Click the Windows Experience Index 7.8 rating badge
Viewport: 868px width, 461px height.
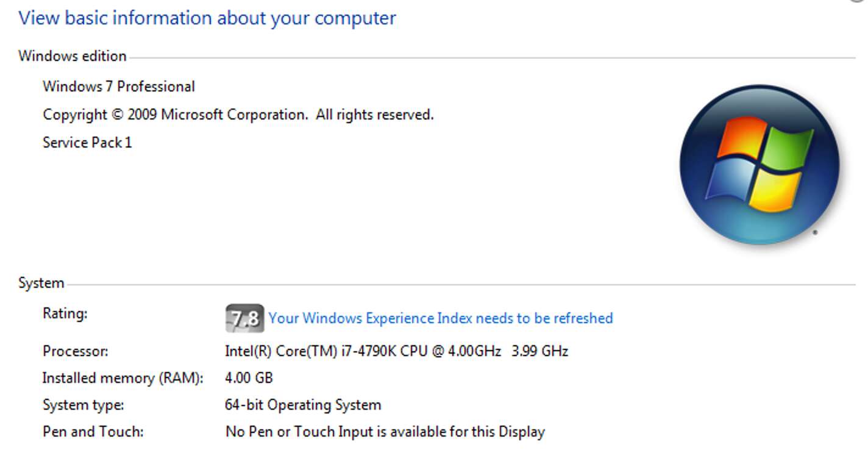pos(245,318)
